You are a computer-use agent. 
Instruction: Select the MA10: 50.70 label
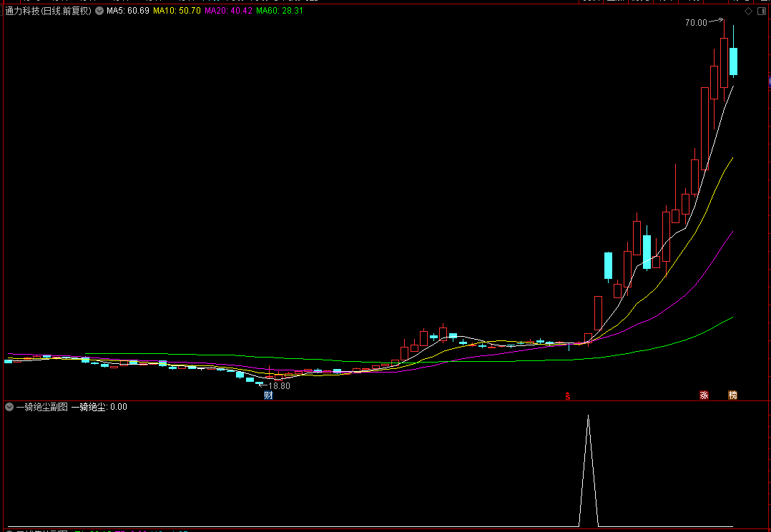pyautogui.click(x=177, y=11)
